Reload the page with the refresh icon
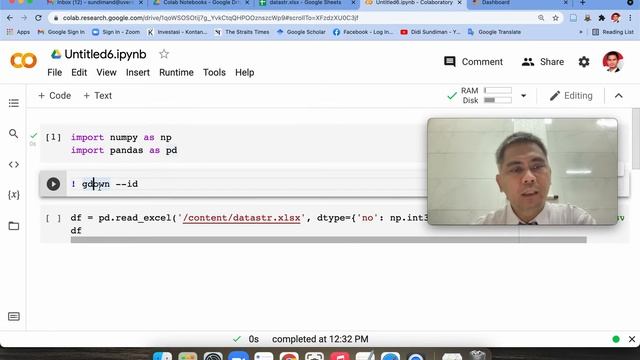This screenshot has height=360, width=640. point(38,18)
